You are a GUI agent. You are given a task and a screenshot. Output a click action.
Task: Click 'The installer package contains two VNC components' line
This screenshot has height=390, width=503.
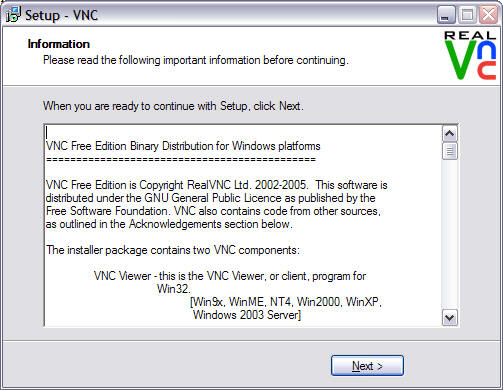tap(173, 250)
